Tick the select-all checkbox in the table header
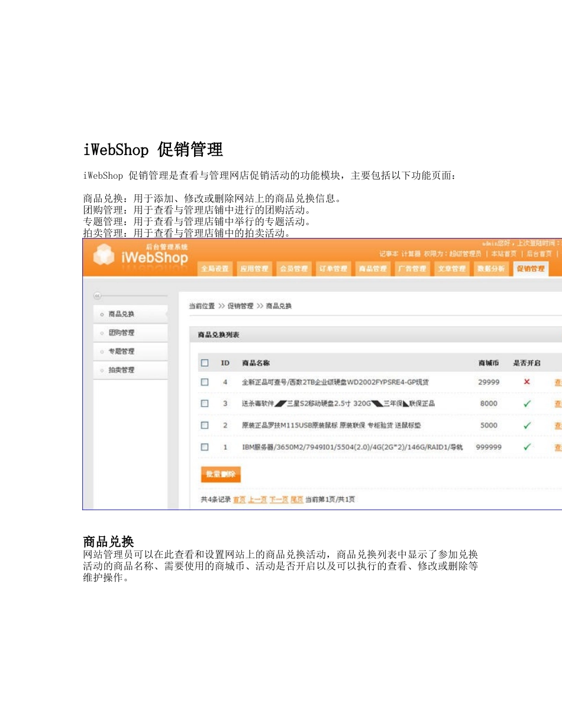Image resolution: width=562 pixels, height=728 pixels. coord(205,363)
